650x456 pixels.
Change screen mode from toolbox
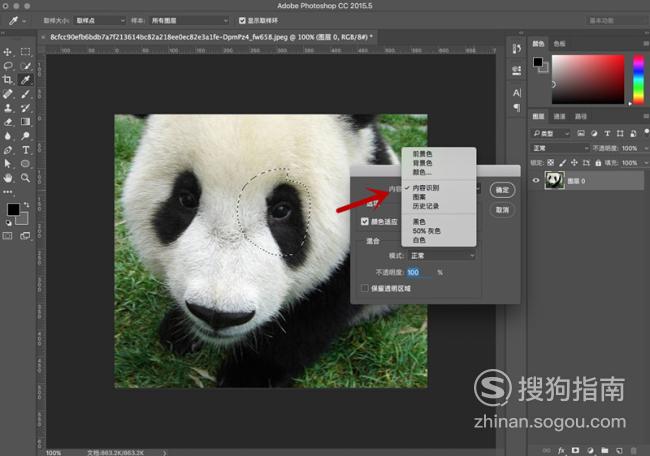pyautogui.click(x=25, y=236)
